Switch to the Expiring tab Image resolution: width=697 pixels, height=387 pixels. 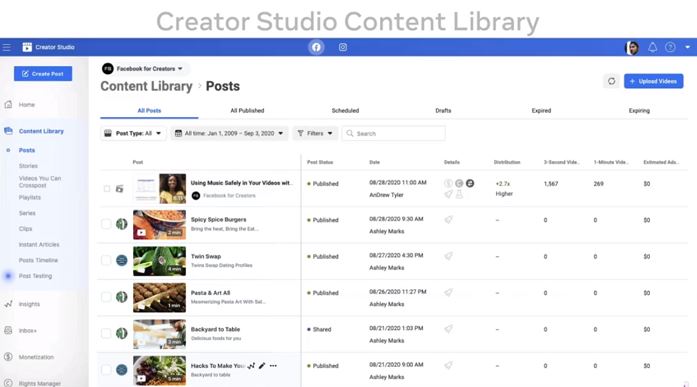point(639,111)
